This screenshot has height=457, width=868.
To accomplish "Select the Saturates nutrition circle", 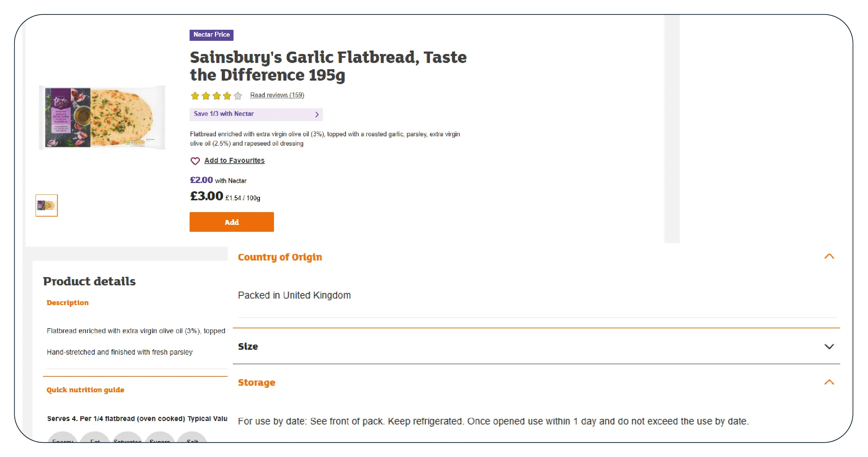I will click(128, 439).
